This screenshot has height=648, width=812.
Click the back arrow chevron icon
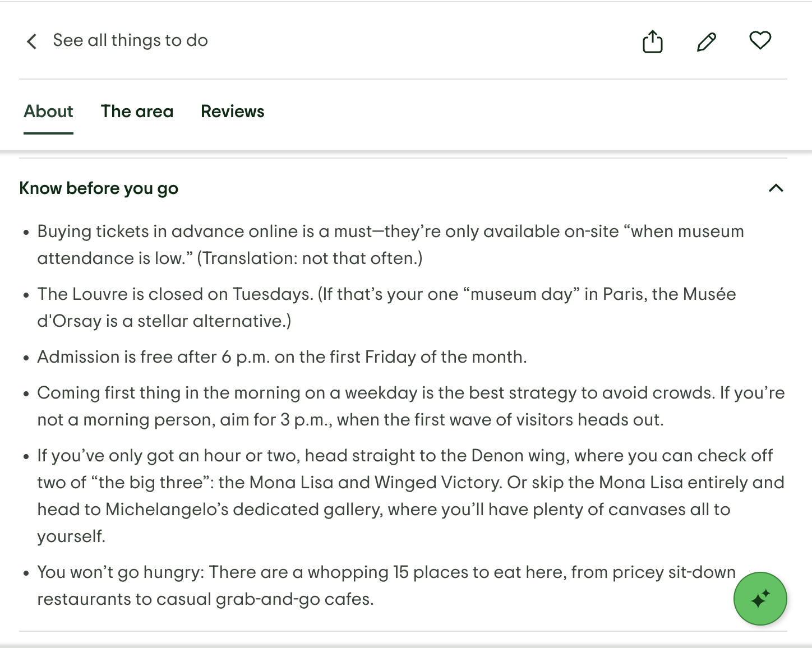[x=32, y=41]
